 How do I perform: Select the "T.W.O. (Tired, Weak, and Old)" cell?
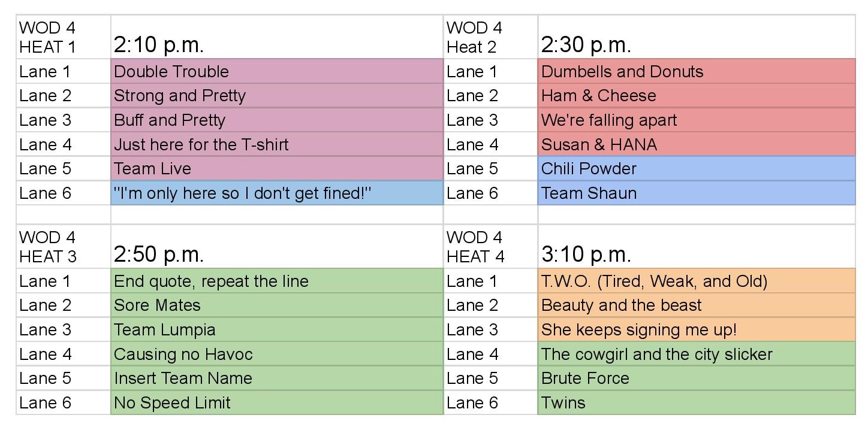(x=696, y=281)
